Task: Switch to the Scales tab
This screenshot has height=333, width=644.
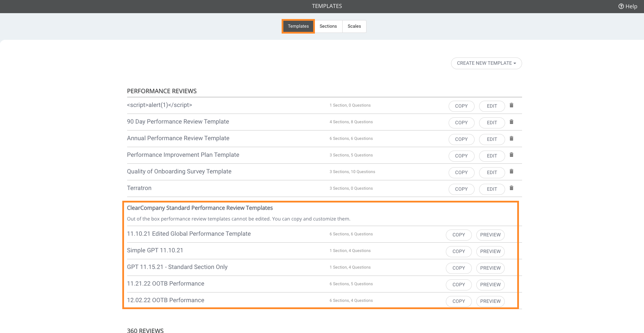Action: coord(354,26)
